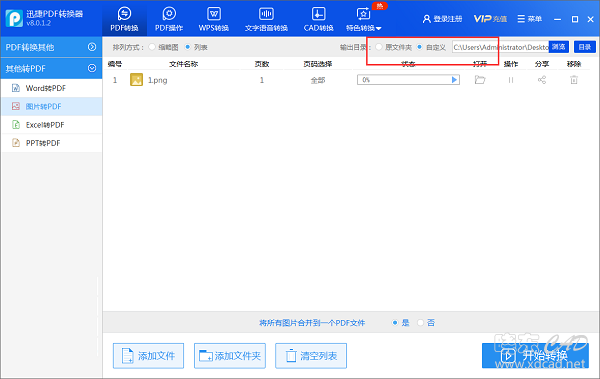Collapse the 其他转PDF section
Screen dimensions: 600x379
(x=51, y=69)
